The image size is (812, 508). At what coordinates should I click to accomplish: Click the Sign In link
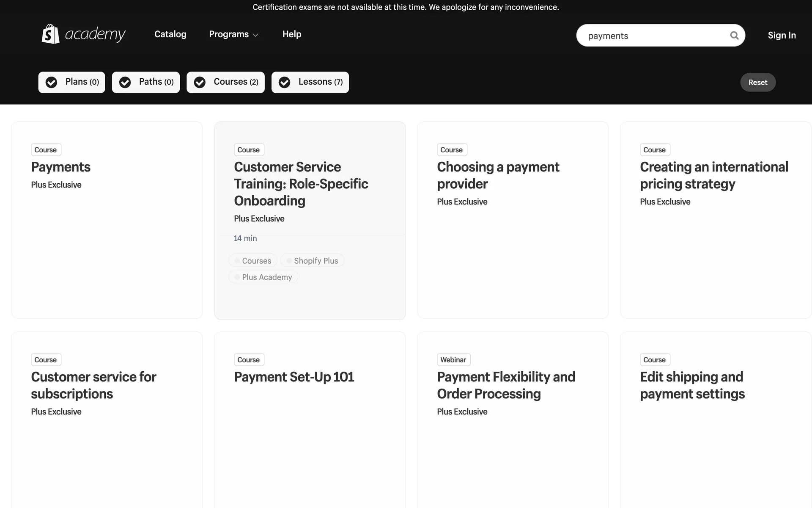[782, 36]
